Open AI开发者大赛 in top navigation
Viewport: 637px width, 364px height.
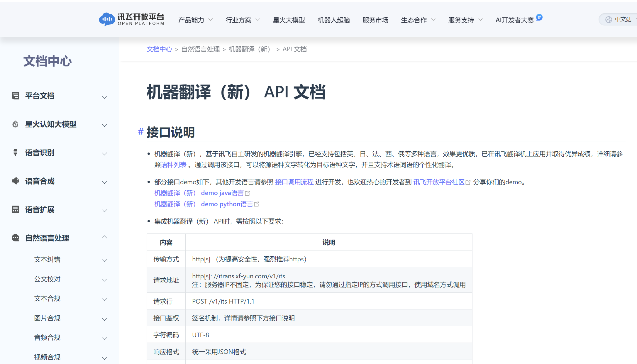515,20
